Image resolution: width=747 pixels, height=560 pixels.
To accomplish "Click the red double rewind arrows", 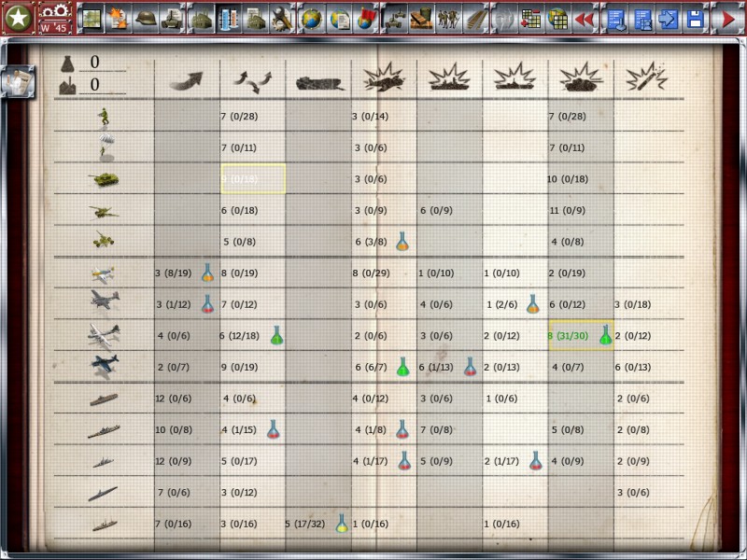I will (585, 19).
